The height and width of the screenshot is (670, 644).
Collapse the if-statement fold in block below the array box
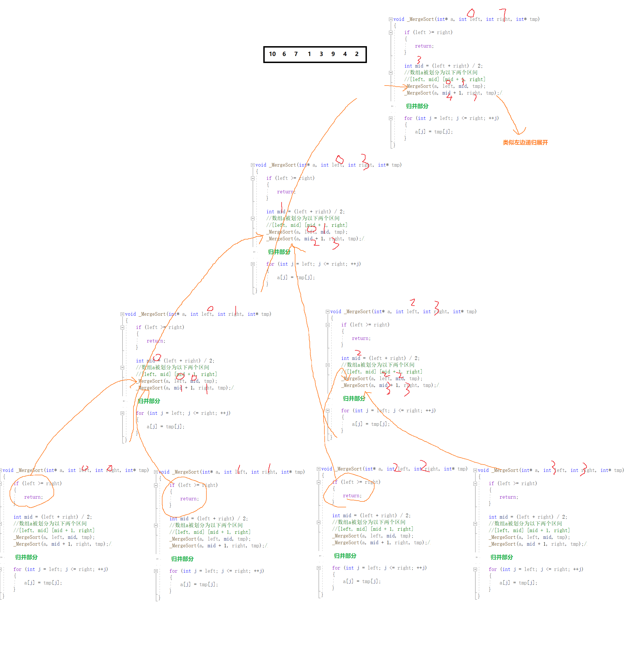(252, 178)
